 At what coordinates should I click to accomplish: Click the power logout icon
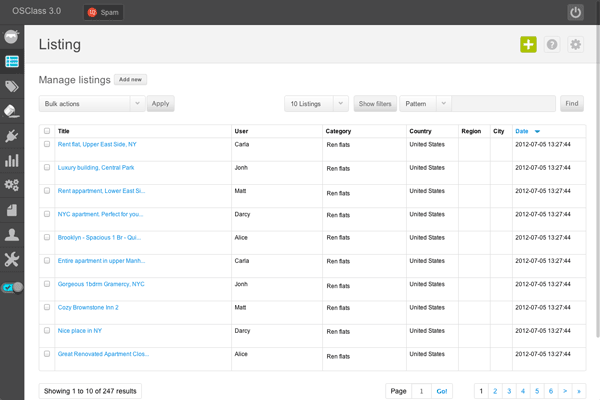pyautogui.click(x=576, y=12)
